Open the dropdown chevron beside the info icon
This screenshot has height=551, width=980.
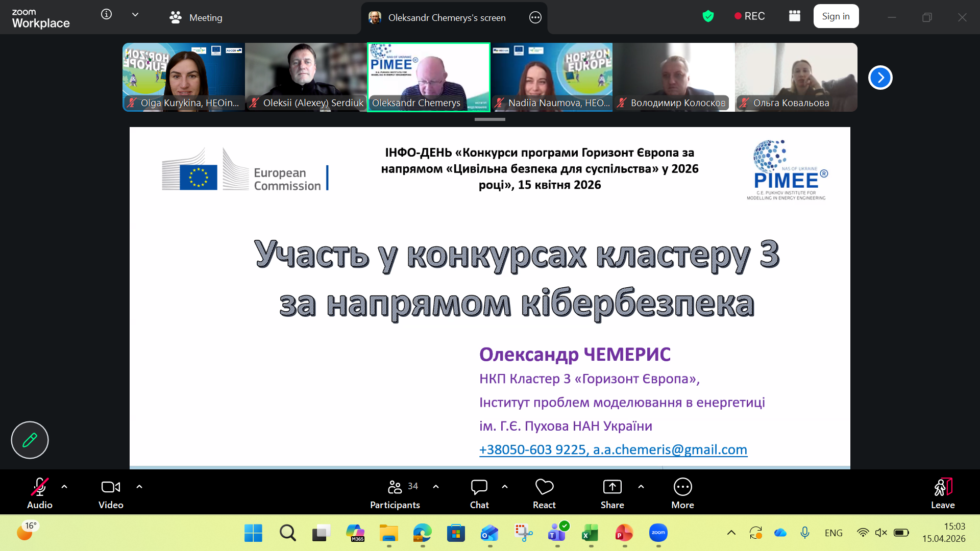click(x=135, y=15)
